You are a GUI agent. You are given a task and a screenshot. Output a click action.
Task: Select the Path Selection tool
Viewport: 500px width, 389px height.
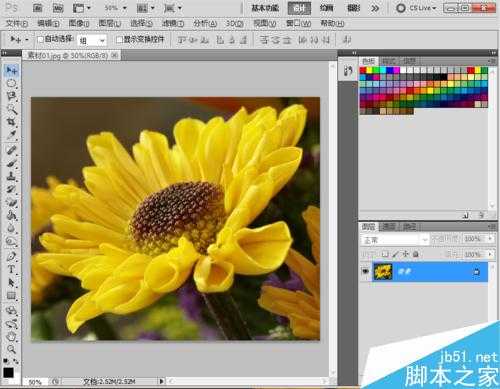12,282
